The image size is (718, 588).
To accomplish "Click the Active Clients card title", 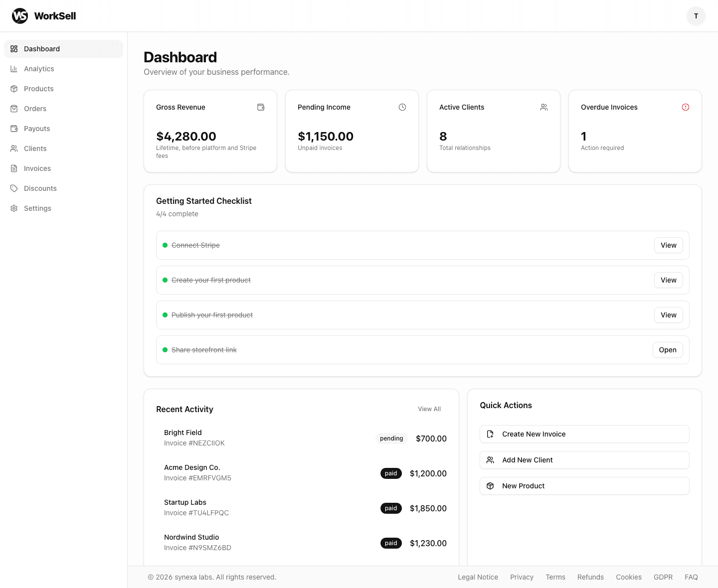I will 462,107.
